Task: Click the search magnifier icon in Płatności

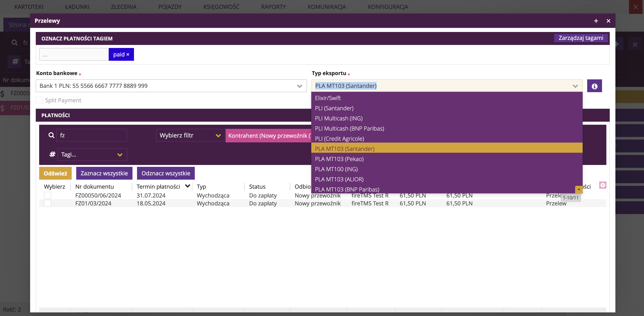Action: 51,135
